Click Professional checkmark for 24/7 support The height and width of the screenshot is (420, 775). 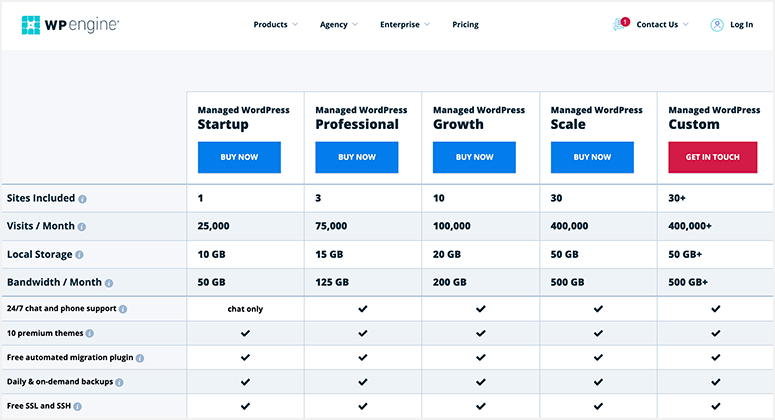click(363, 308)
